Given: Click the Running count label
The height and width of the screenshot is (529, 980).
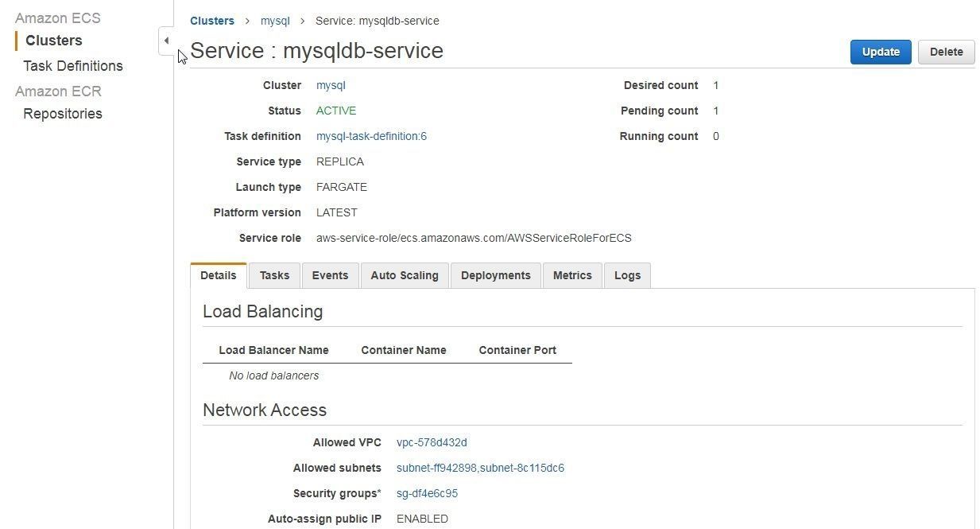Looking at the screenshot, I should 659,136.
